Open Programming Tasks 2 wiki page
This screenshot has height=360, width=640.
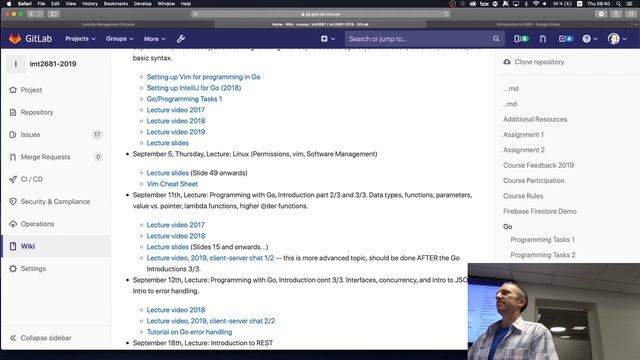[543, 255]
